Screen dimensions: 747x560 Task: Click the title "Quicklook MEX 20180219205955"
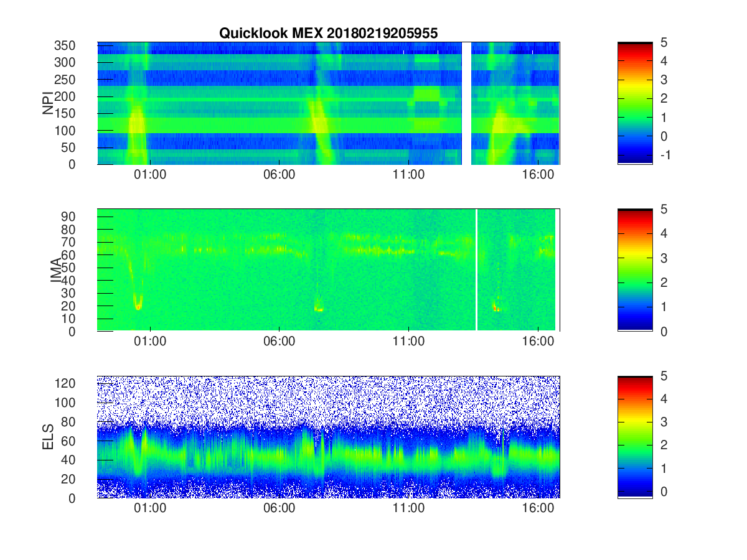tap(328, 33)
